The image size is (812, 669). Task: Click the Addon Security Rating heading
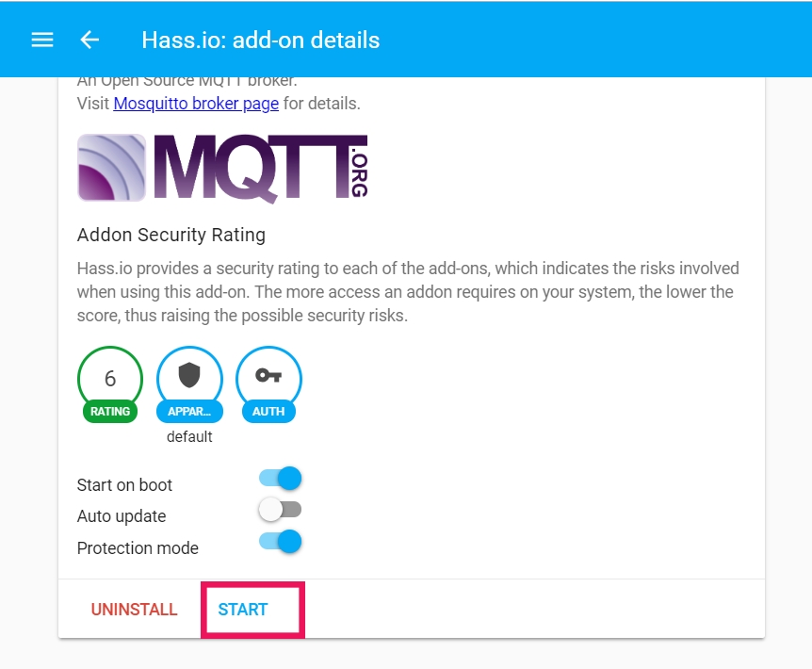coord(171,235)
